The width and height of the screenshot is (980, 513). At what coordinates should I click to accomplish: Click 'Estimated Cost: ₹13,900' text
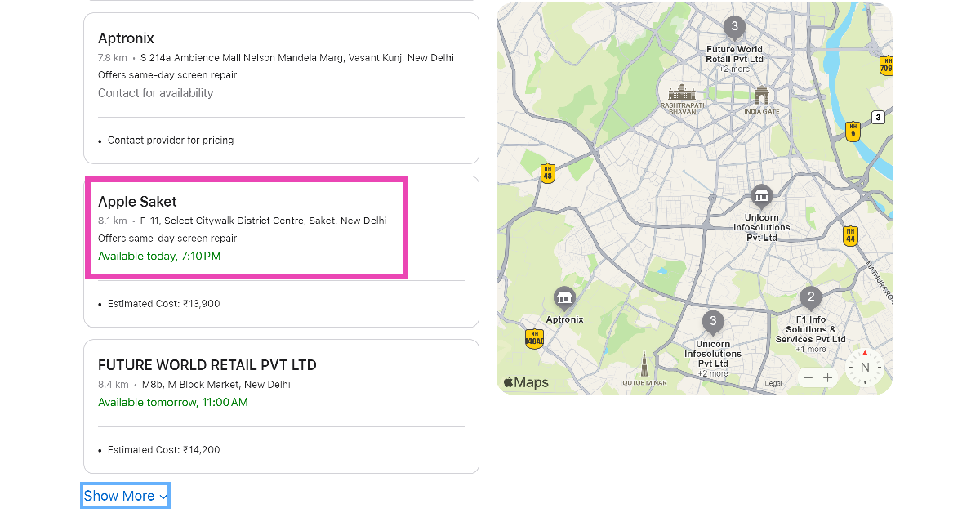coord(163,304)
